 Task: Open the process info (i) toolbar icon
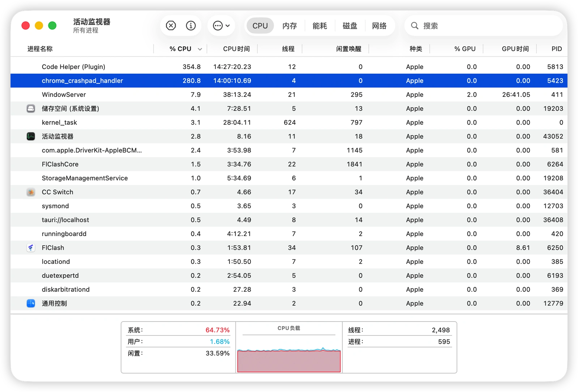(191, 26)
